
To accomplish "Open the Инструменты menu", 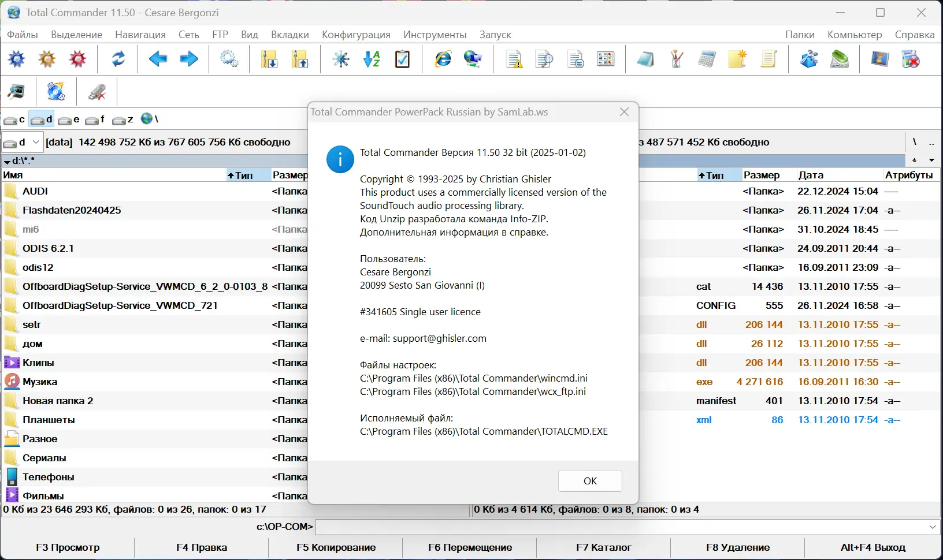I will (435, 35).
